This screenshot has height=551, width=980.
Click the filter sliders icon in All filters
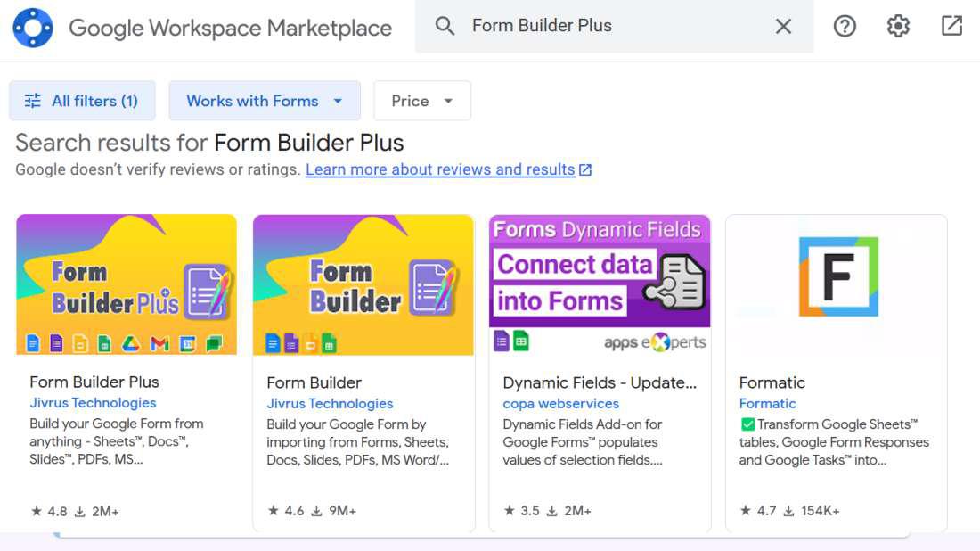[33, 101]
